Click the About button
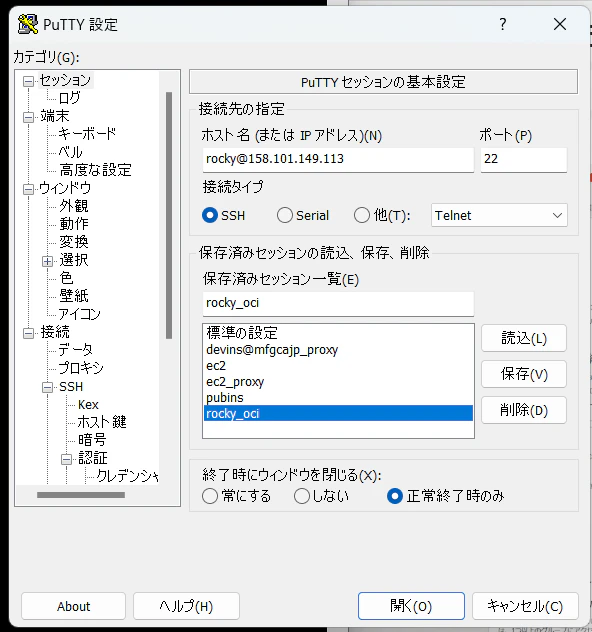The image size is (592, 632). click(x=73, y=606)
